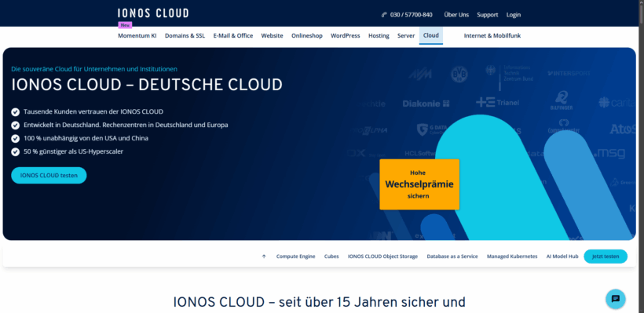Click the msg logo

[609, 154]
